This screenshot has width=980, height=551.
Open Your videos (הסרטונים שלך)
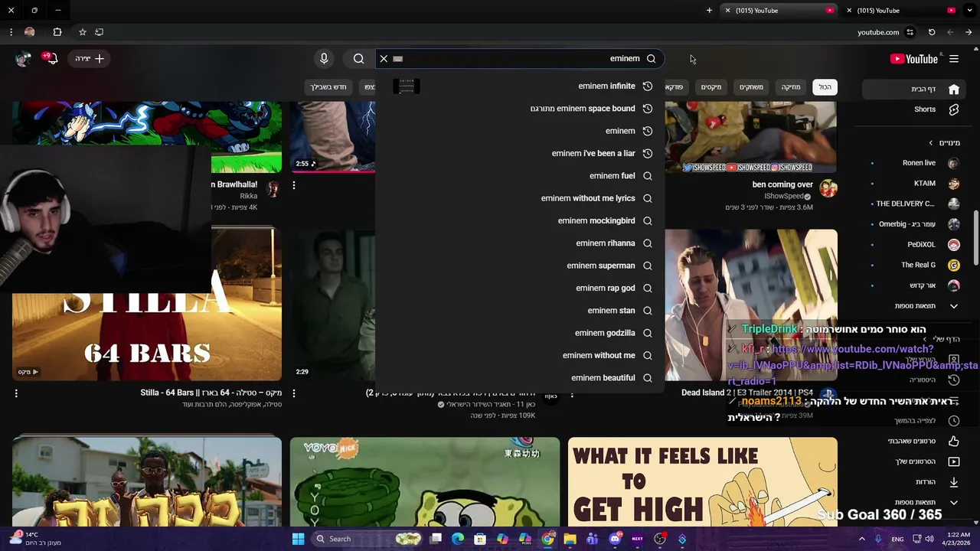916,461
